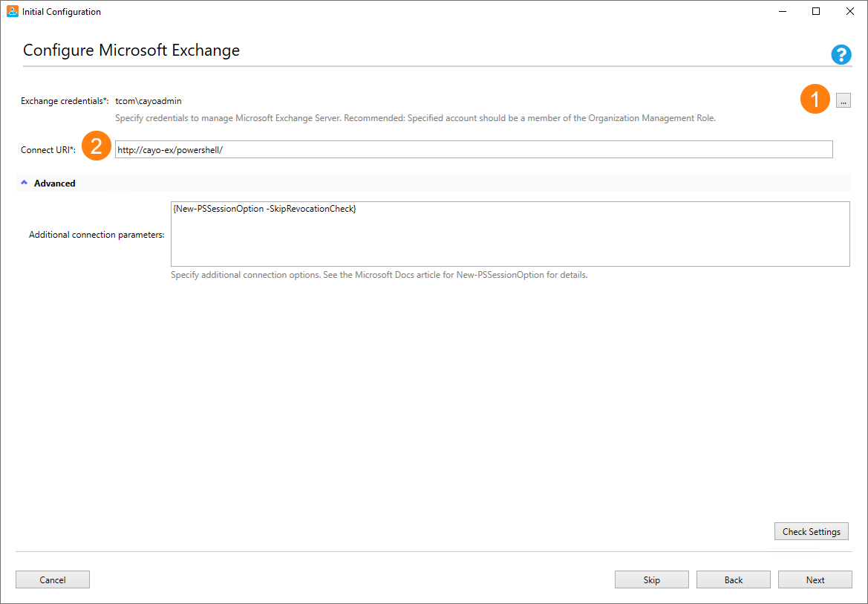Open the blue help question mark icon
Image resolution: width=868 pixels, height=604 pixels.
point(841,54)
